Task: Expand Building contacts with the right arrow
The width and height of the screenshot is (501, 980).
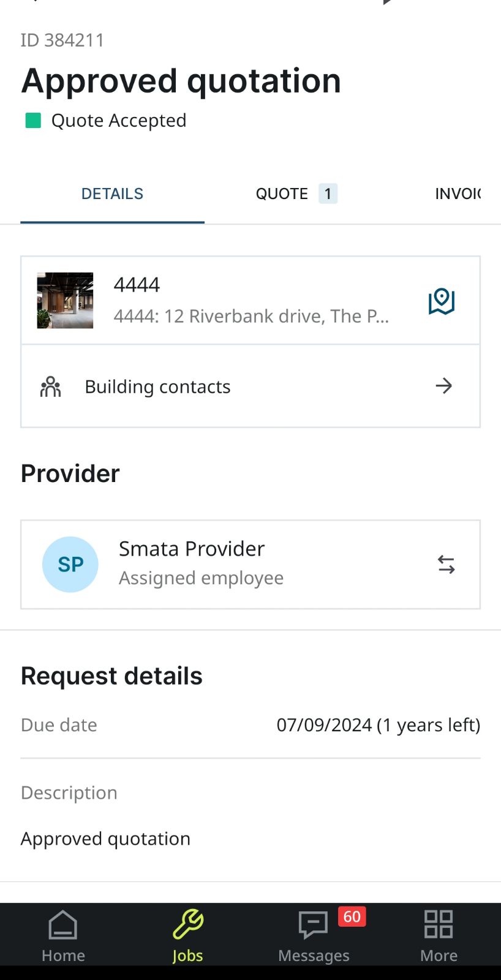Action: pos(443,386)
